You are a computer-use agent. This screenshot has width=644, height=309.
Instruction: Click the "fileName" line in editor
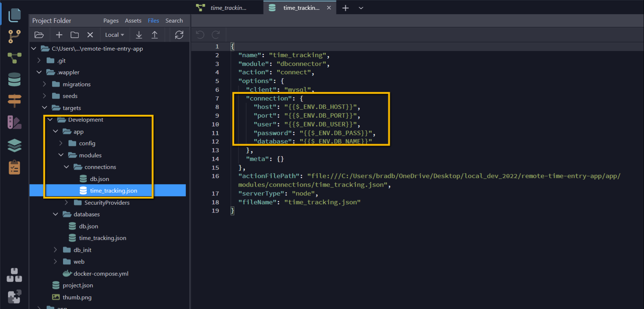(x=299, y=202)
